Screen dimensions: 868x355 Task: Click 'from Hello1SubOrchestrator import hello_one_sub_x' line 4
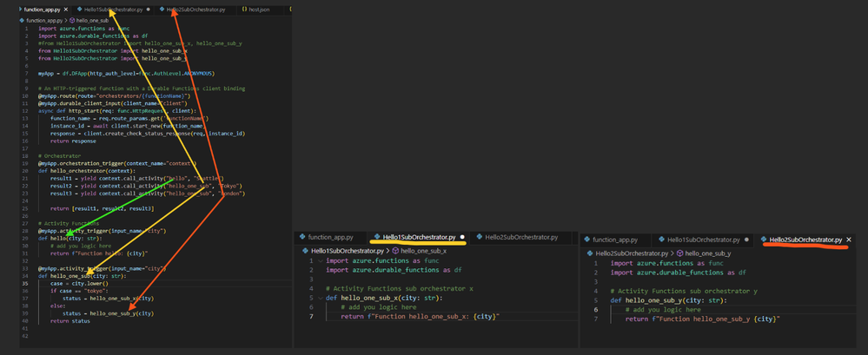coord(113,51)
